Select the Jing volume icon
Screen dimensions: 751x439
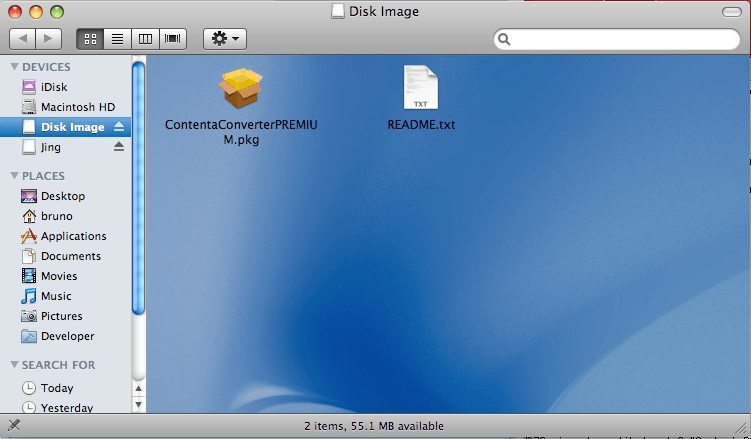[x=29, y=147]
